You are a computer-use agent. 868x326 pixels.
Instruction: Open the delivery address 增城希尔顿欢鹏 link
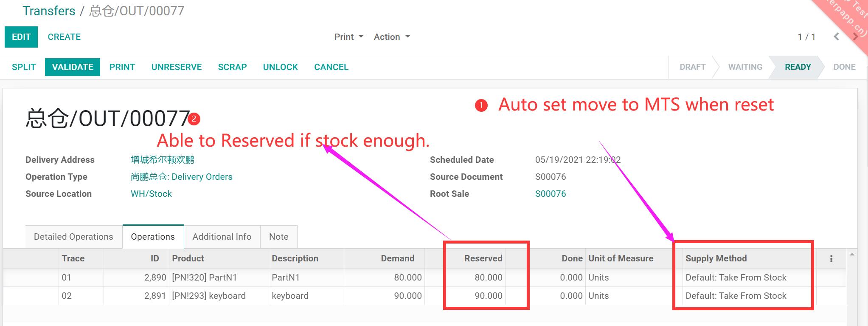point(163,160)
